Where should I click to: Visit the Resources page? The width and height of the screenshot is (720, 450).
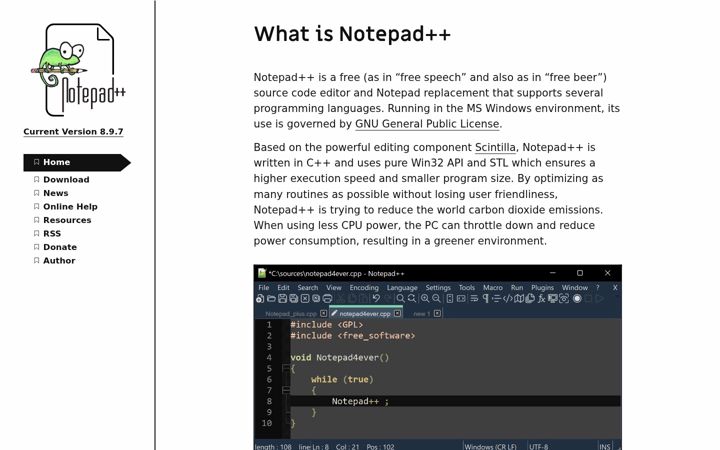(67, 220)
